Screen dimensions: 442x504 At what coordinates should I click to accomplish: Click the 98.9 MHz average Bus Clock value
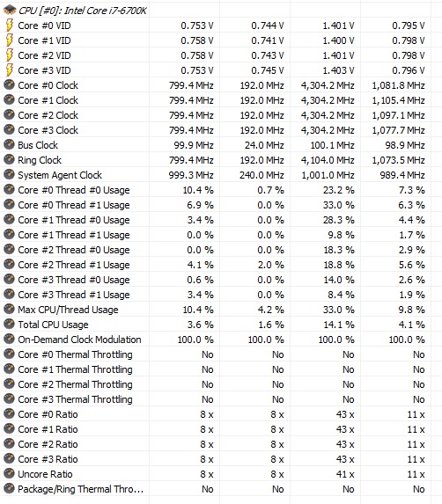coord(405,145)
